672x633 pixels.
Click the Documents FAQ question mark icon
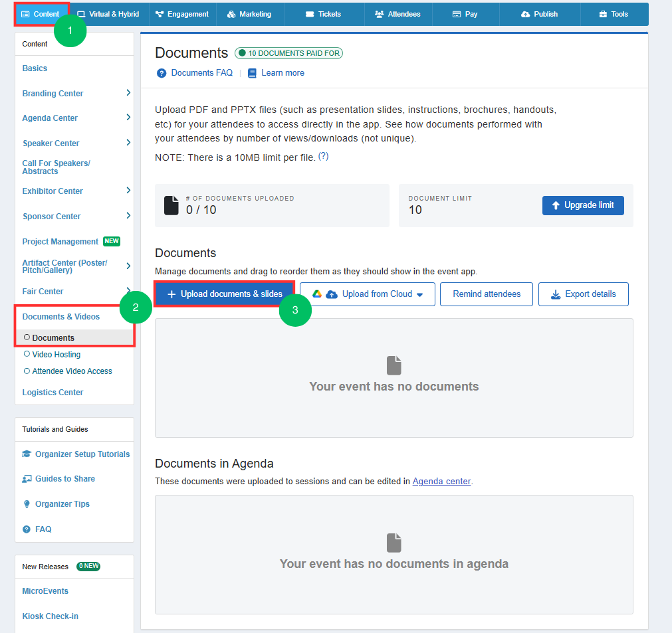pyautogui.click(x=161, y=73)
